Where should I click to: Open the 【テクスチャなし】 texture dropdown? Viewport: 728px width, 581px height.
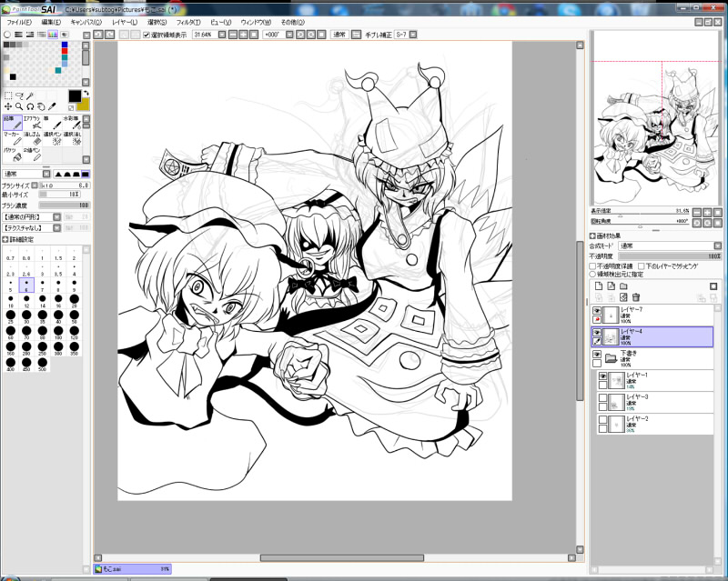point(56,228)
